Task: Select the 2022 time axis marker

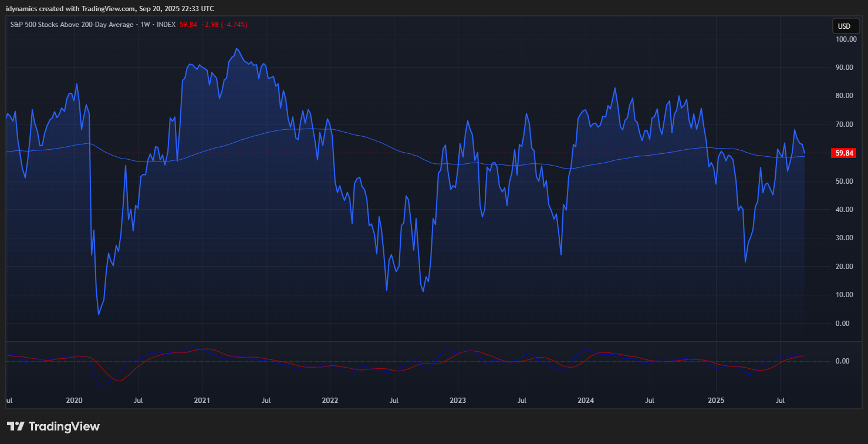Action: (330, 401)
